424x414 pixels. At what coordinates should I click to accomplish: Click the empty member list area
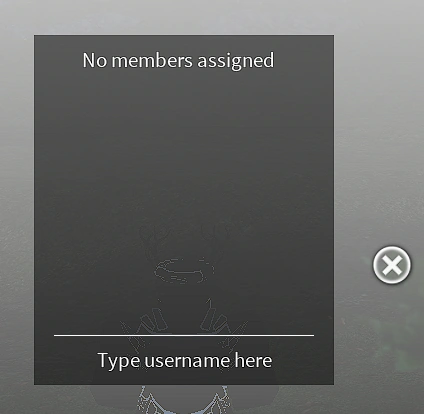point(184,200)
